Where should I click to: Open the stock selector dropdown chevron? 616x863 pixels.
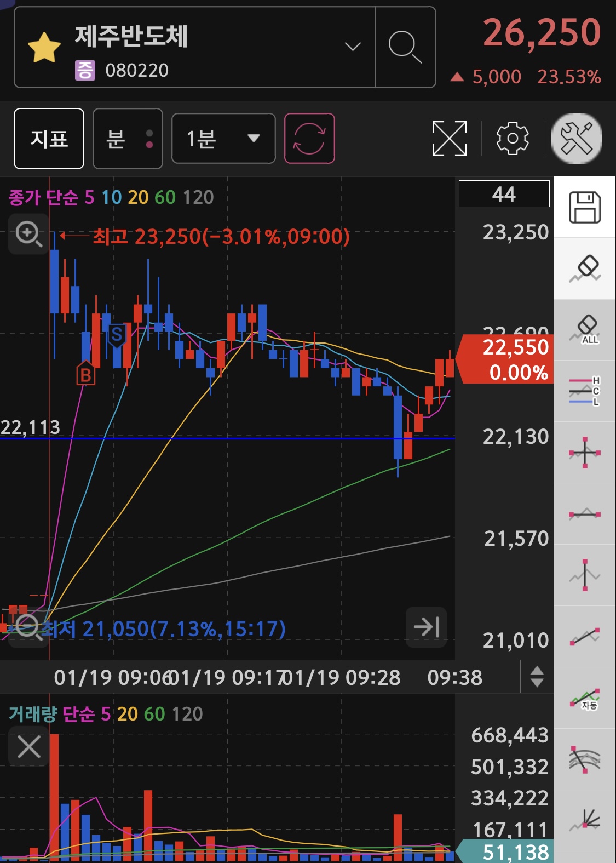pos(353,47)
